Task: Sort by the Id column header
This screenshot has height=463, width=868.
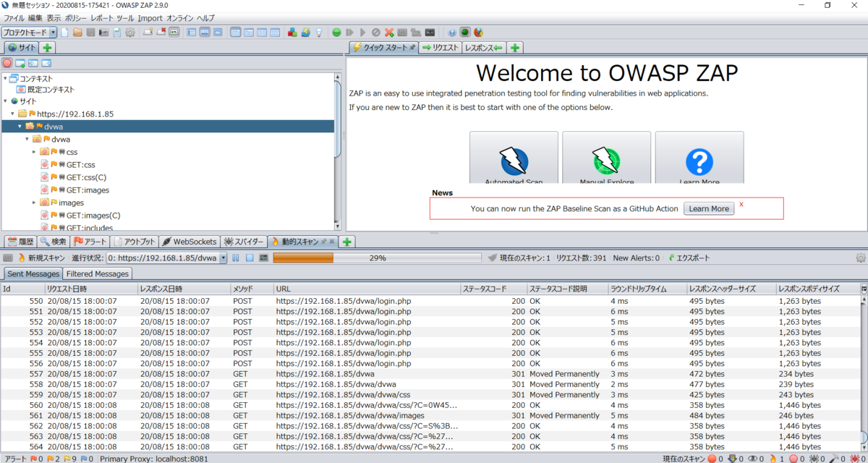Action: (22, 289)
